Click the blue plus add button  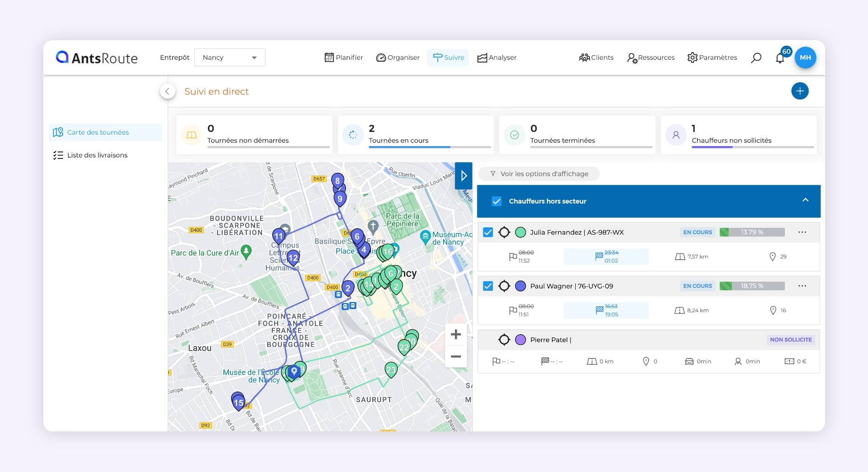click(x=799, y=91)
